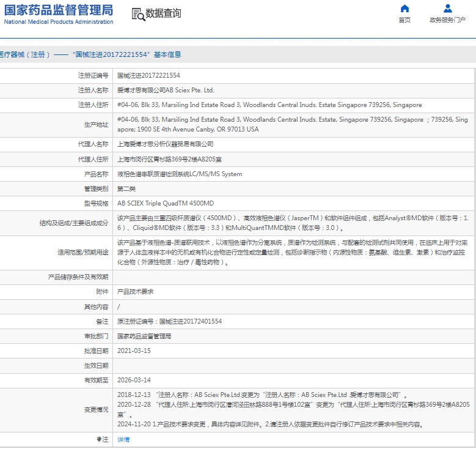Click the 变更情况 row label
Viewport: 476px width, 449px height.
[x=96, y=410]
